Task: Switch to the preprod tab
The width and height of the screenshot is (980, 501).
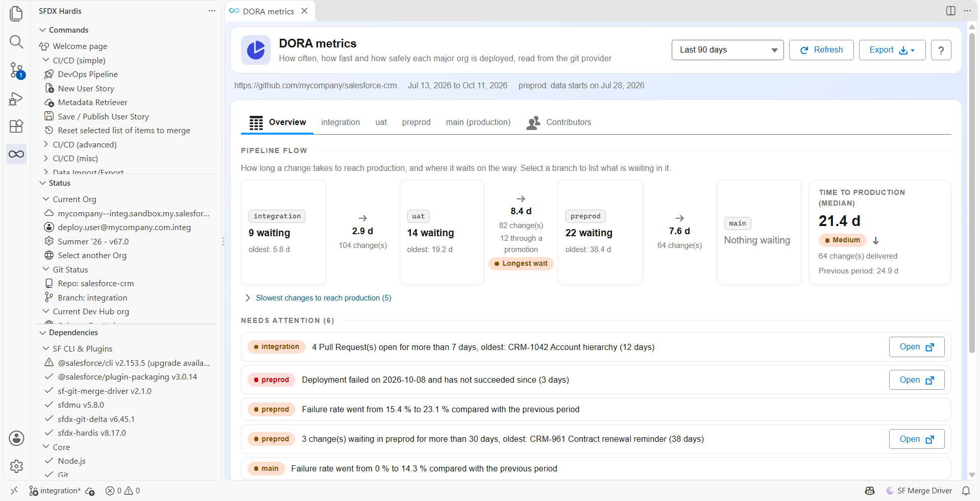Action: 416,122
